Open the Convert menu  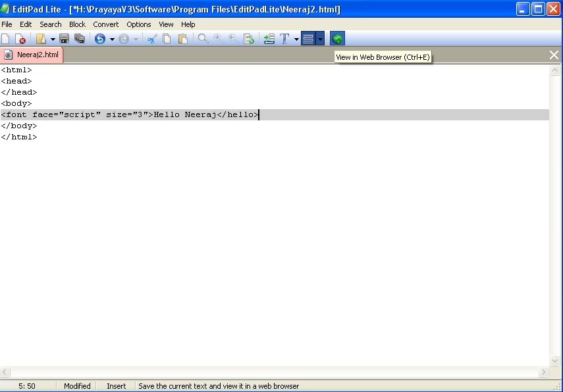105,24
